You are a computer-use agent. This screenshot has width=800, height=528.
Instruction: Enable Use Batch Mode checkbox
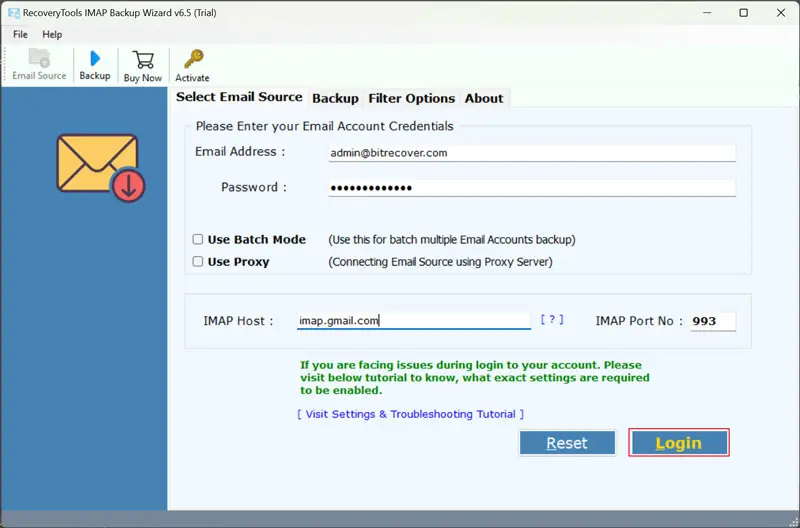[197, 239]
